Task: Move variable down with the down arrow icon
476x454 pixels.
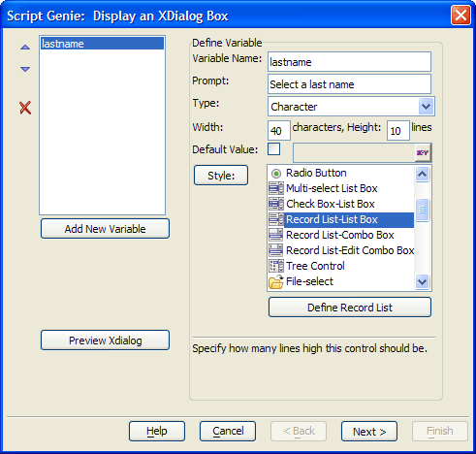Action: [x=25, y=69]
